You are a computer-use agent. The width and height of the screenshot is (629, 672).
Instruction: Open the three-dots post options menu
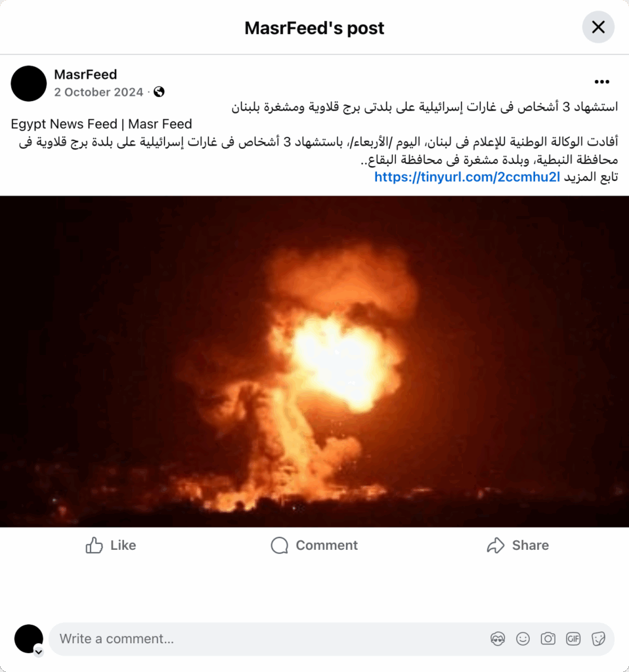(x=601, y=82)
